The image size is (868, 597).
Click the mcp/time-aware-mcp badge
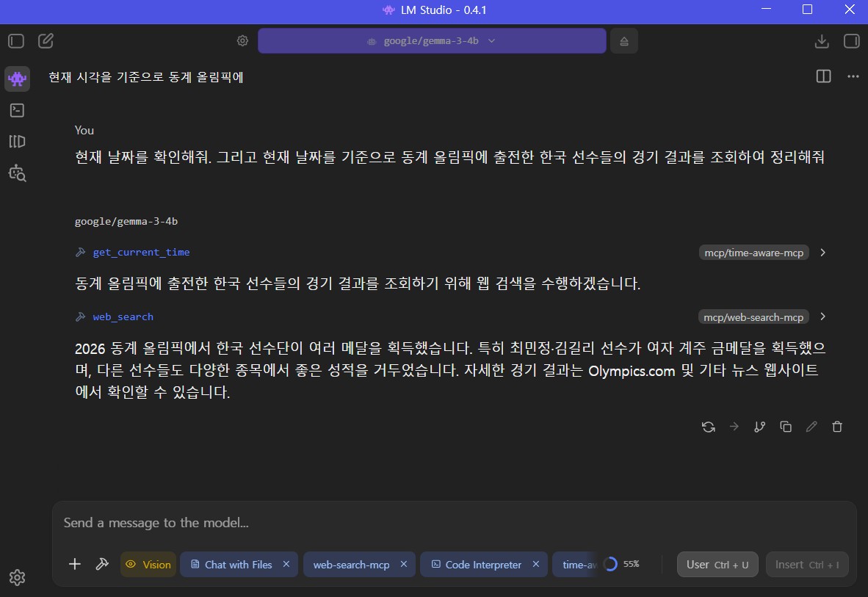754,253
